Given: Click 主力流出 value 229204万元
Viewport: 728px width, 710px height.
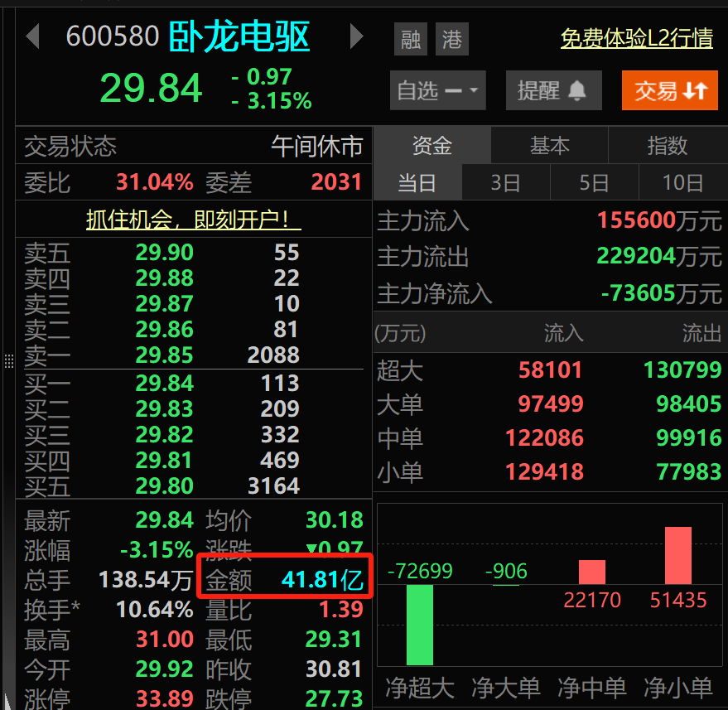Looking at the screenshot, I should [x=659, y=256].
